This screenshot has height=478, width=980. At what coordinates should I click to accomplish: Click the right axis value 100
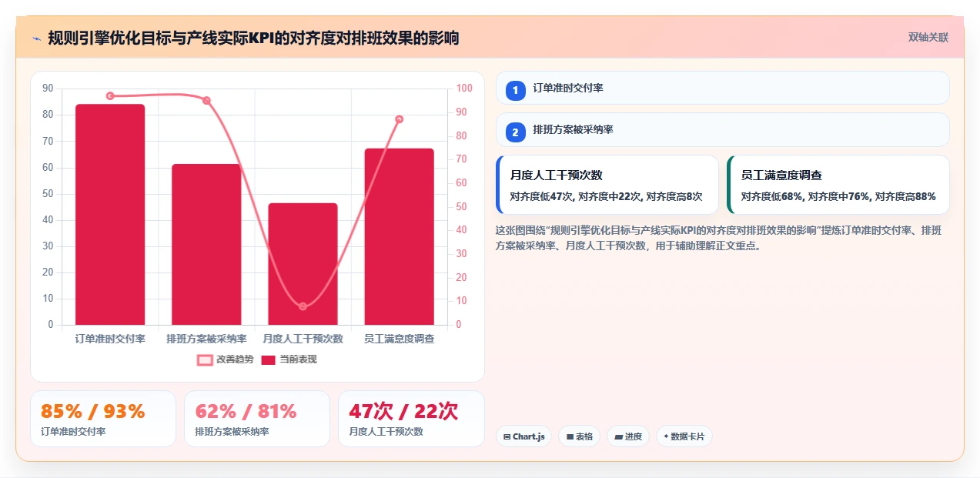464,89
